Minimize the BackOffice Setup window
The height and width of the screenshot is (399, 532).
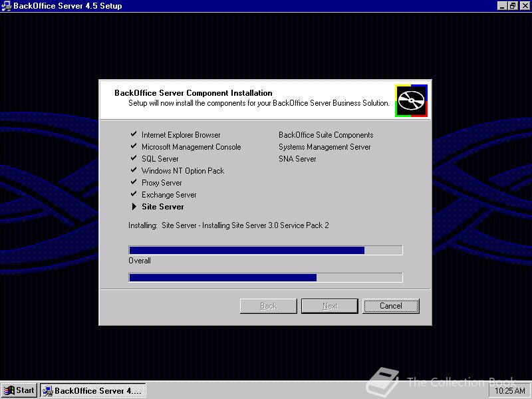[x=503, y=6]
